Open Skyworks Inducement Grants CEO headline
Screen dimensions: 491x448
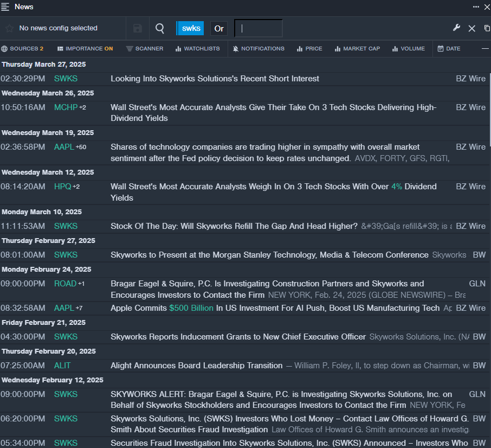[238, 337]
